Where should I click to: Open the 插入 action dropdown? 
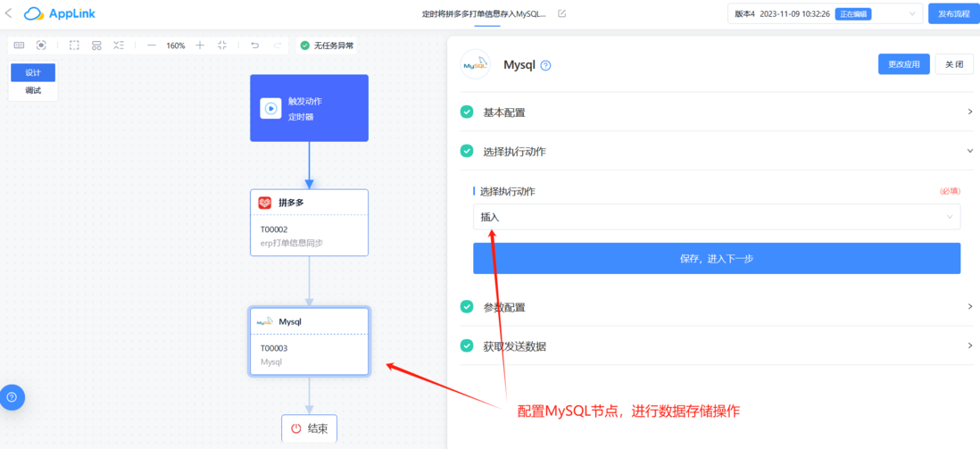(717, 217)
